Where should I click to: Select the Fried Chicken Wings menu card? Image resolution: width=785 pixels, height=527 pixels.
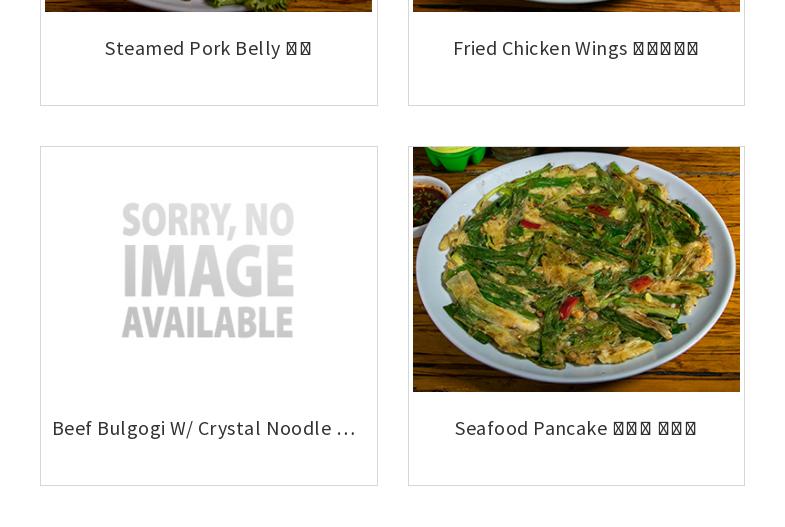coord(576,53)
